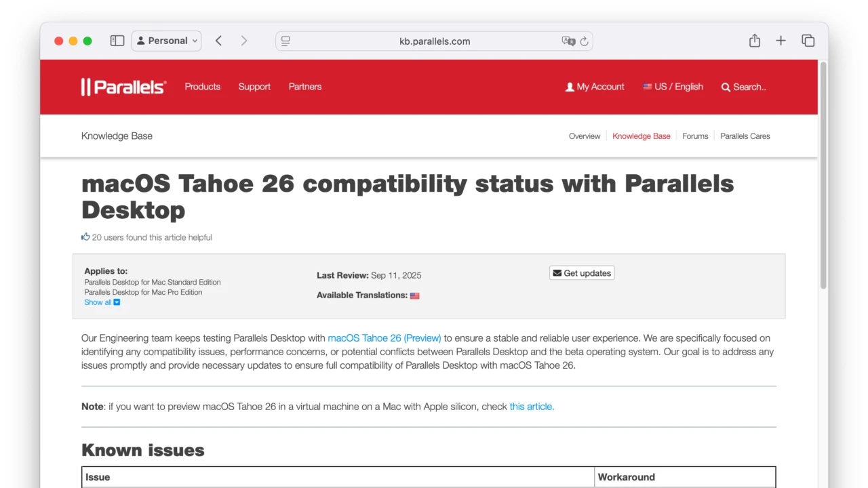Open the Products menu
Screen dimensions: 868x488
click(202, 87)
